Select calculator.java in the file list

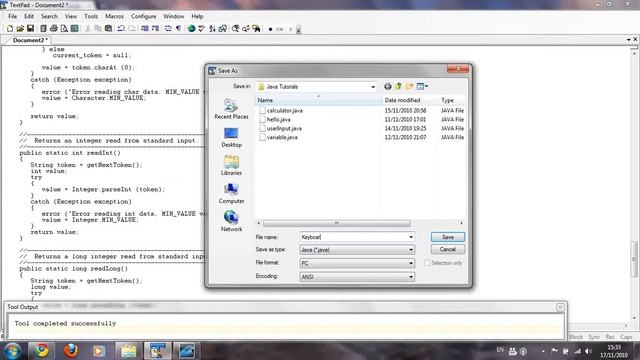(x=285, y=111)
